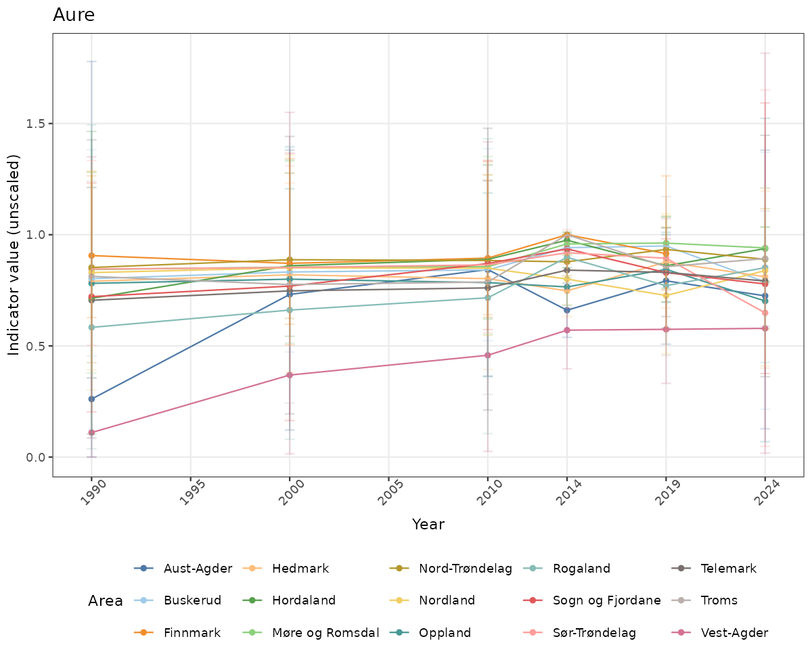Screen dimensions: 812x660
Task: Click the Møre og Romsdal legend swatch
Action: point(251,633)
